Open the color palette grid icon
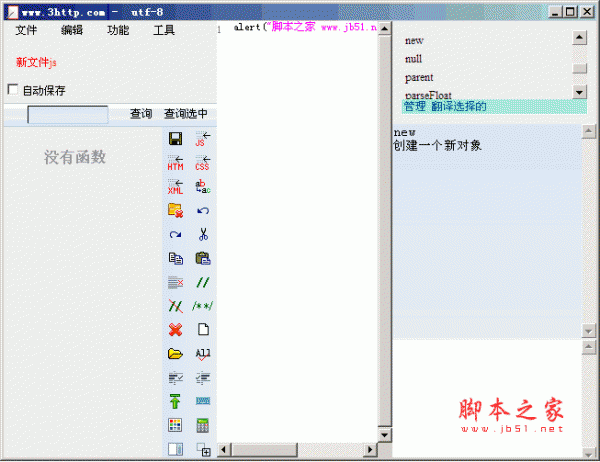The width and height of the screenshot is (600, 462). [x=175, y=425]
